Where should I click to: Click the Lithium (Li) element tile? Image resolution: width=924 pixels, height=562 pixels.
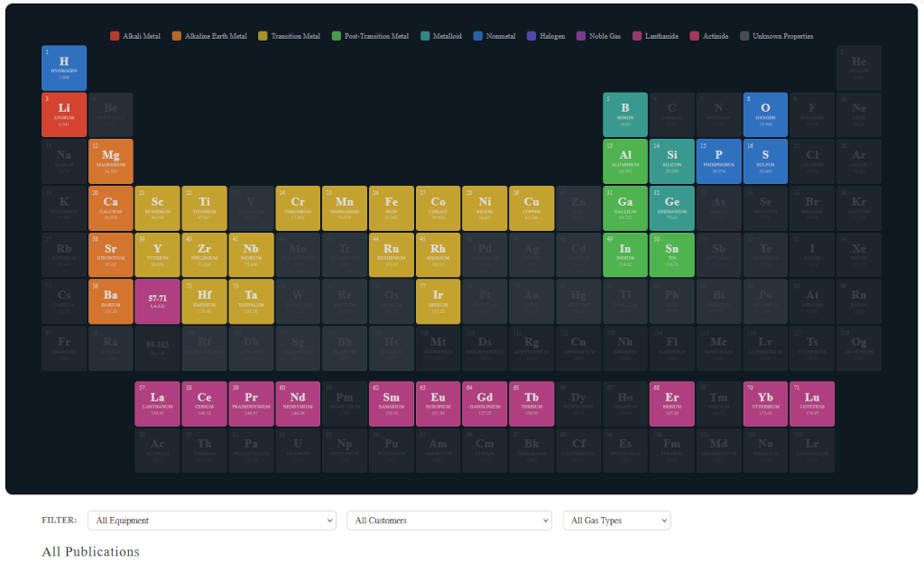(64, 115)
